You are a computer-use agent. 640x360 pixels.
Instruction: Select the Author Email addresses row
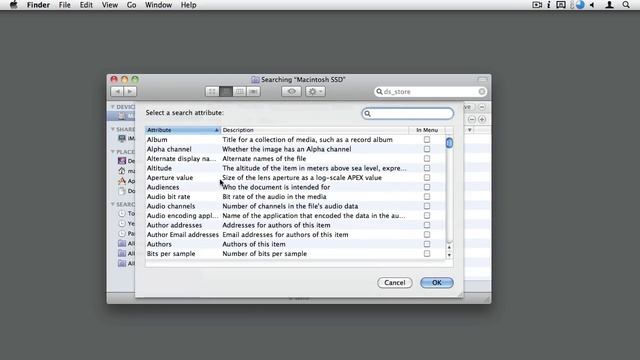[x=295, y=235]
